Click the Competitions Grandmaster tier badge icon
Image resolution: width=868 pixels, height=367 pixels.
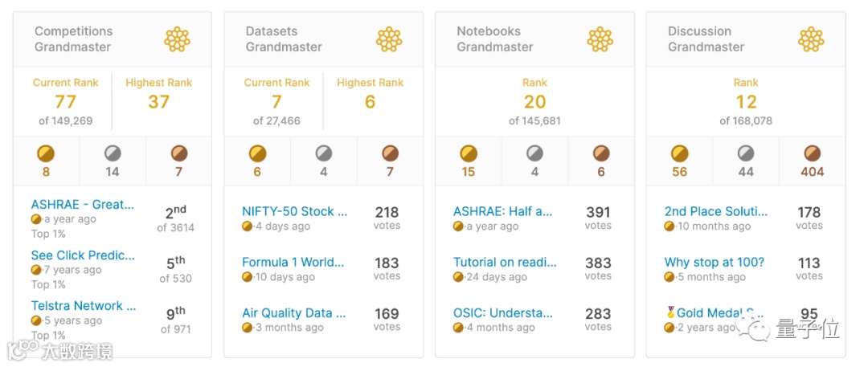point(177,39)
